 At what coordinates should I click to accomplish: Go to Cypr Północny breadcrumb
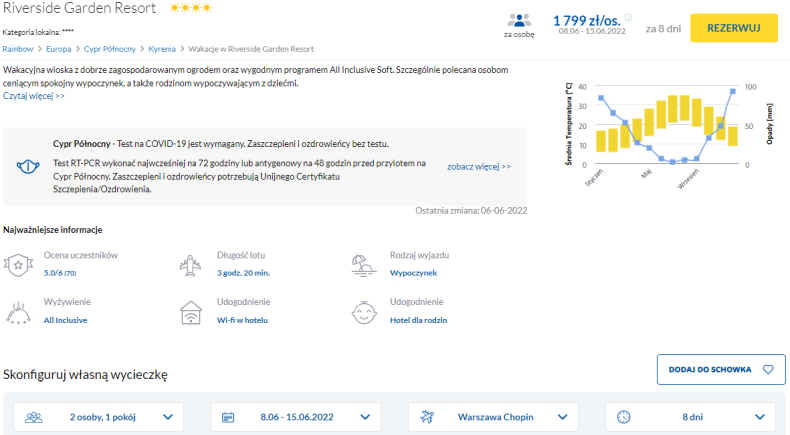coord(110,48)
